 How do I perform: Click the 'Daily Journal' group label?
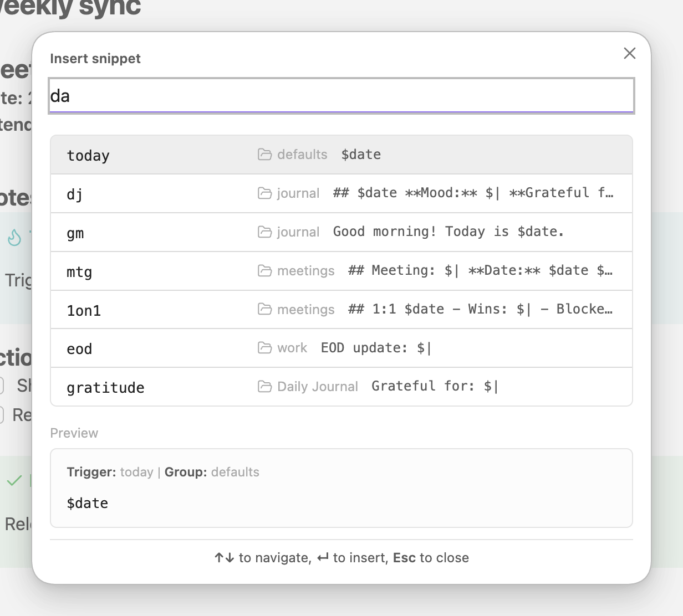[x=318, y=387]
